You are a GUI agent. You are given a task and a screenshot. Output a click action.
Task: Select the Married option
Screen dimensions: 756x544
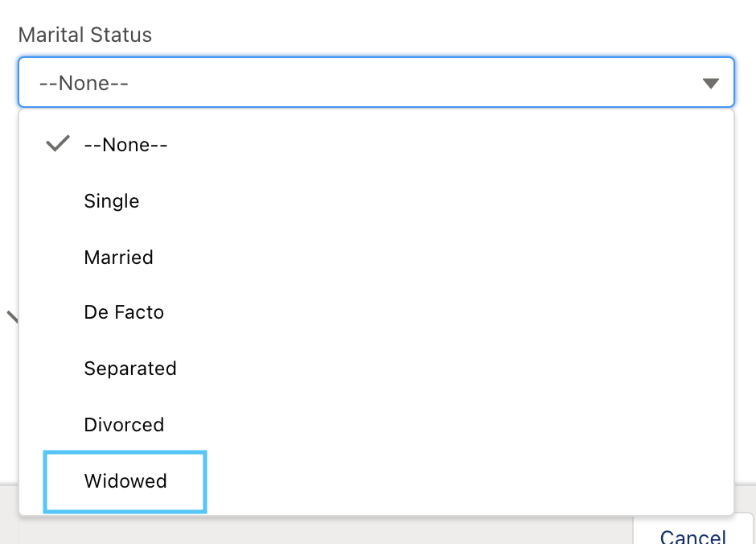118,258
